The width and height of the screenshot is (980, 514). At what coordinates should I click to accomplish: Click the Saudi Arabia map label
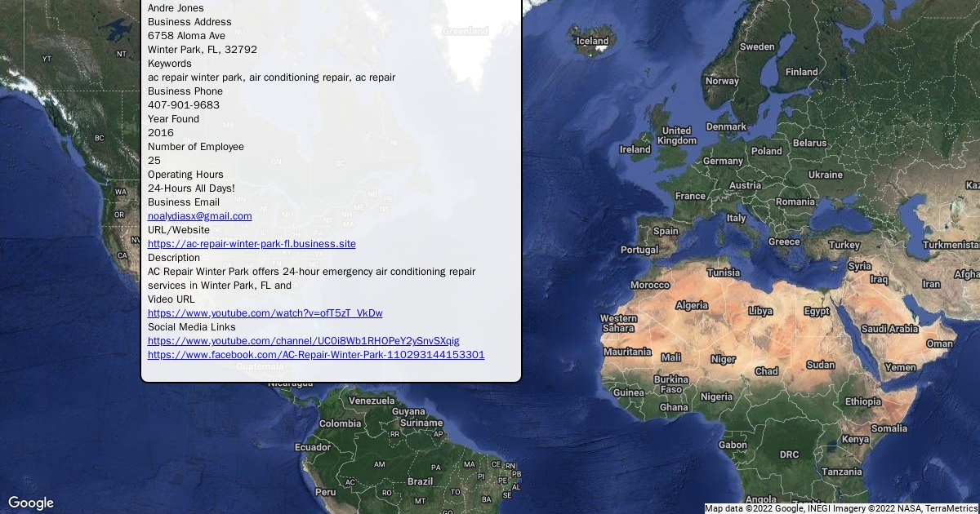(889, 329)
